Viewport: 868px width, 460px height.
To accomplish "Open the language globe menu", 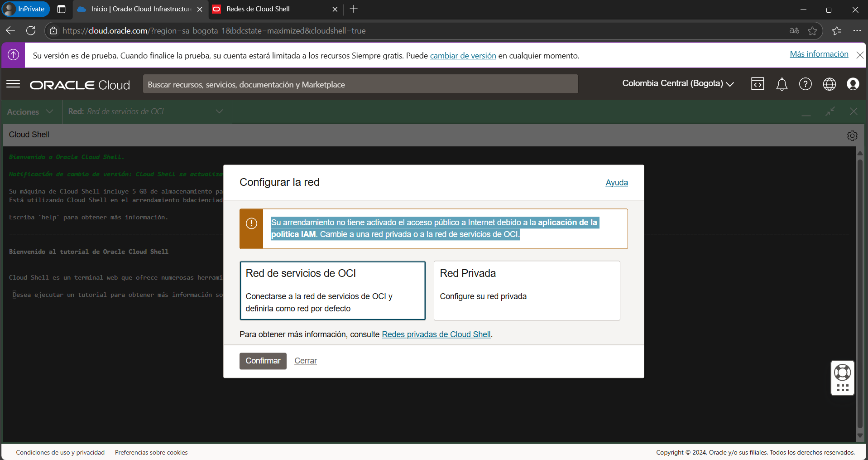I will (830, 84).
